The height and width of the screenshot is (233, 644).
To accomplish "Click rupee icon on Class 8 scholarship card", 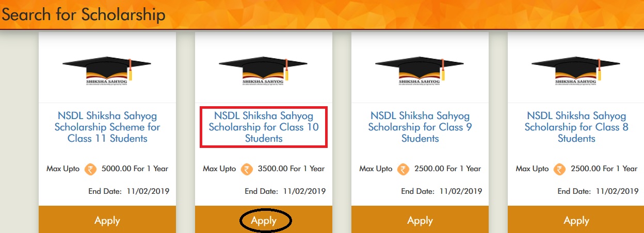I will pyautogui.click(x=560, y=169).
